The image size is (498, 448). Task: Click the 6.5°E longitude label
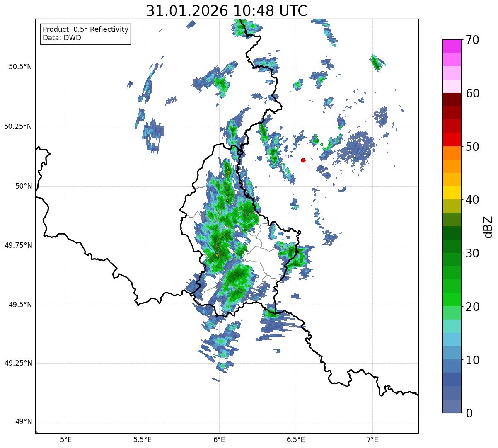click(x=296, y=439)
